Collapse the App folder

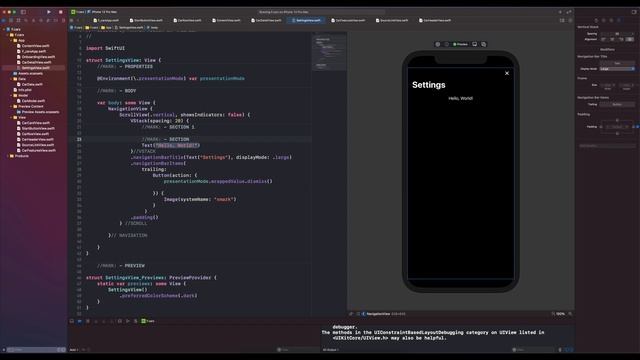point(11,40)
